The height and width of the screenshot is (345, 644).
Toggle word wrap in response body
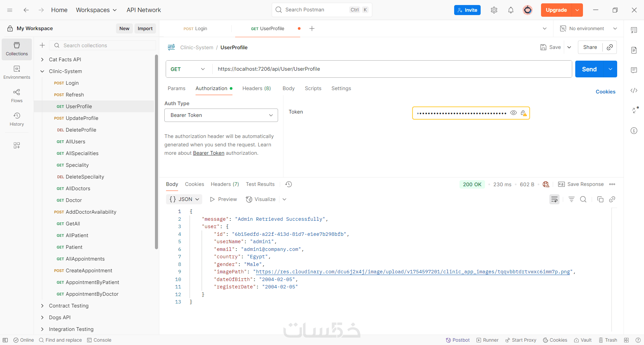pos(554,199)
